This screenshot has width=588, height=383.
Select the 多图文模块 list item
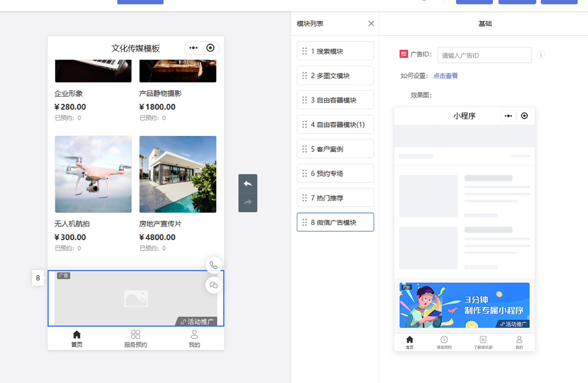click(335, 76)
